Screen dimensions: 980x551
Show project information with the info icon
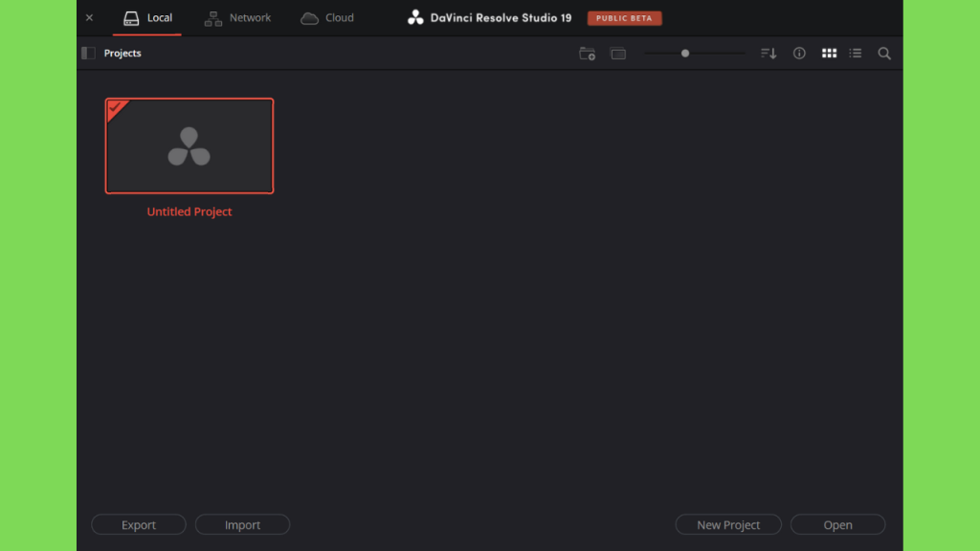pos(799,54)
